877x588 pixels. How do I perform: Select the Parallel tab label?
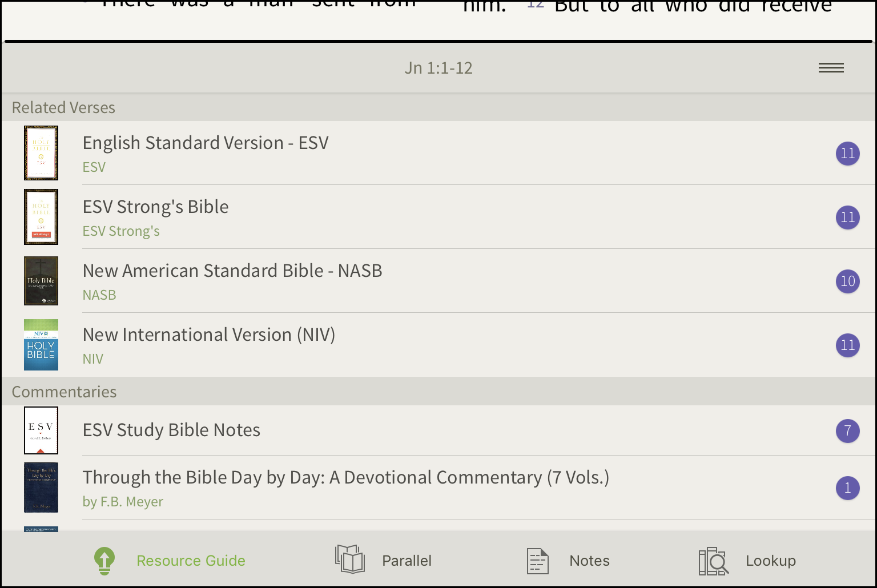[407, 561]
